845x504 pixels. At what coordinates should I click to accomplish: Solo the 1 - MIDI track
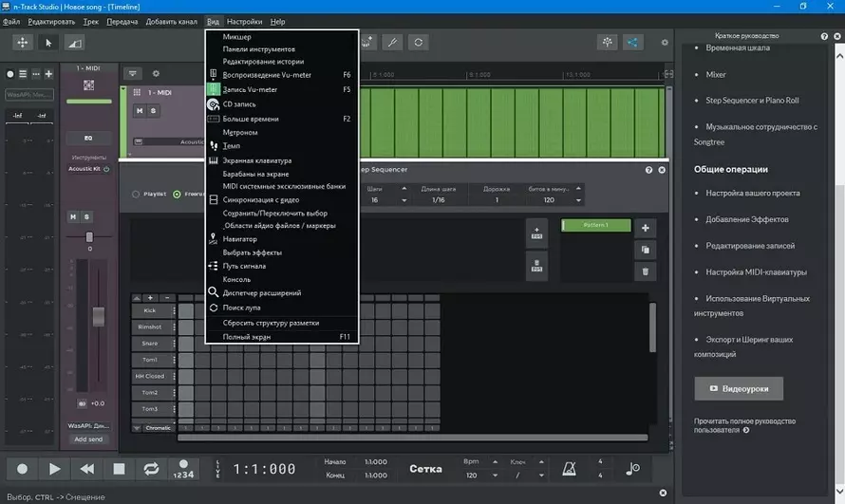pos(153,110)
